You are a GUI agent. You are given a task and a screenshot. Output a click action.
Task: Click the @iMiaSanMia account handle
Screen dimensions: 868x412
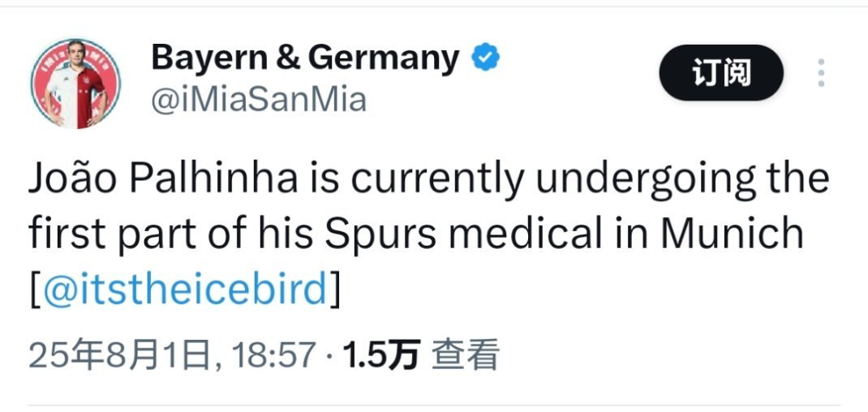click(x=259, y=101)
